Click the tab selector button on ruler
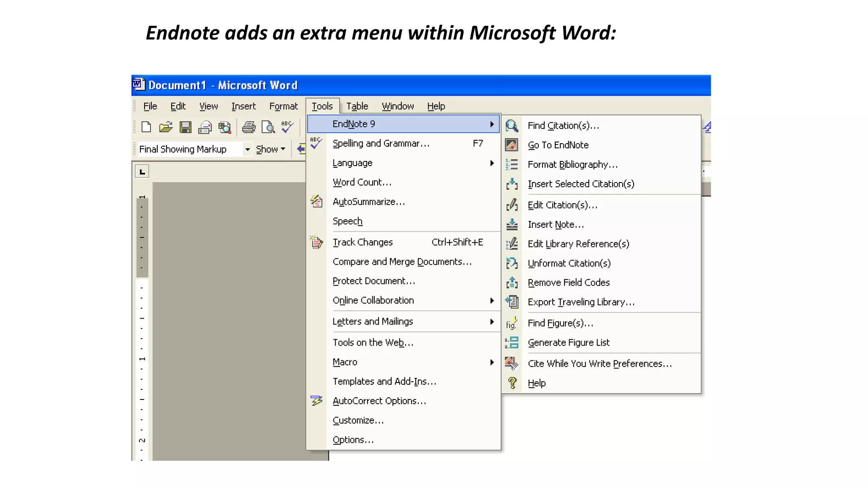Viewport: 868px width, 488px height. (x=142, y=172)
